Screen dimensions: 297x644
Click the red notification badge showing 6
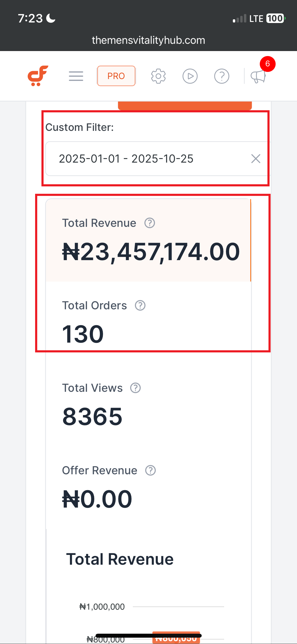[267, 64]
